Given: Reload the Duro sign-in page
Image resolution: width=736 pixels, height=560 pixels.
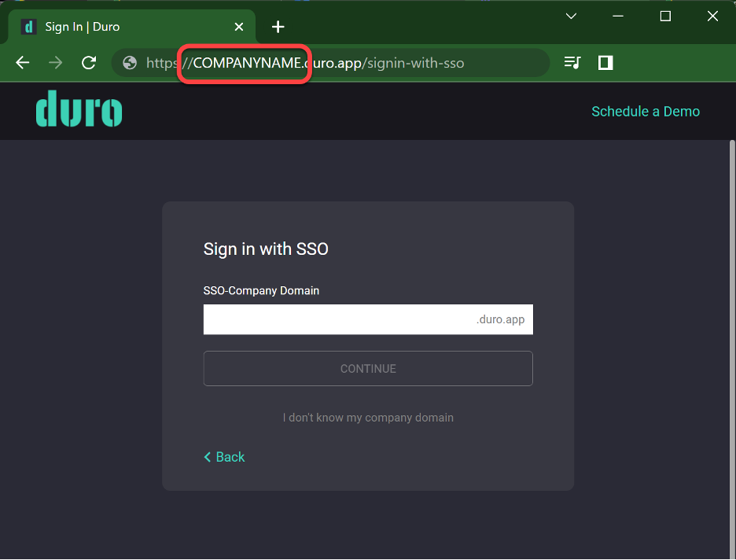Looking at the screenshot, I should click(89, 62).
